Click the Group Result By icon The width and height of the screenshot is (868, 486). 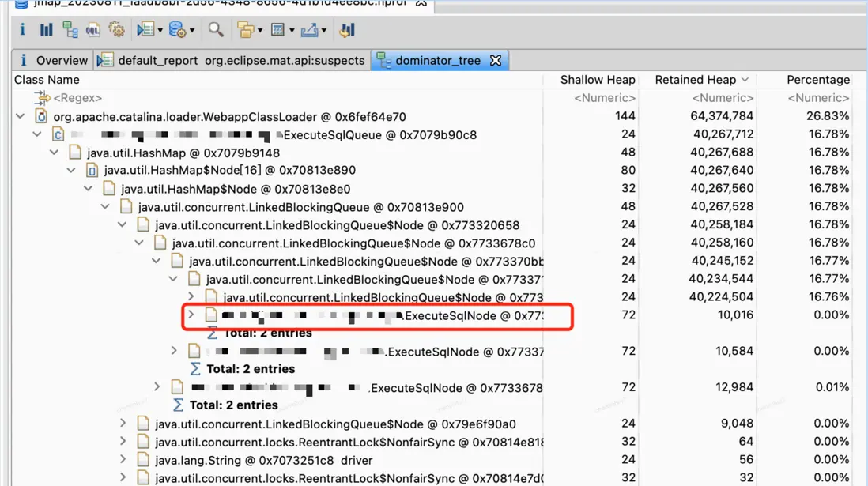(245, 29)
